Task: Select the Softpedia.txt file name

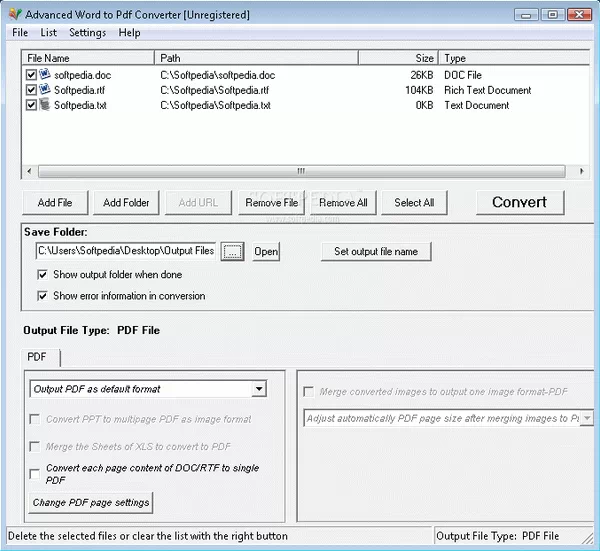Action: [x=80, y=105]
